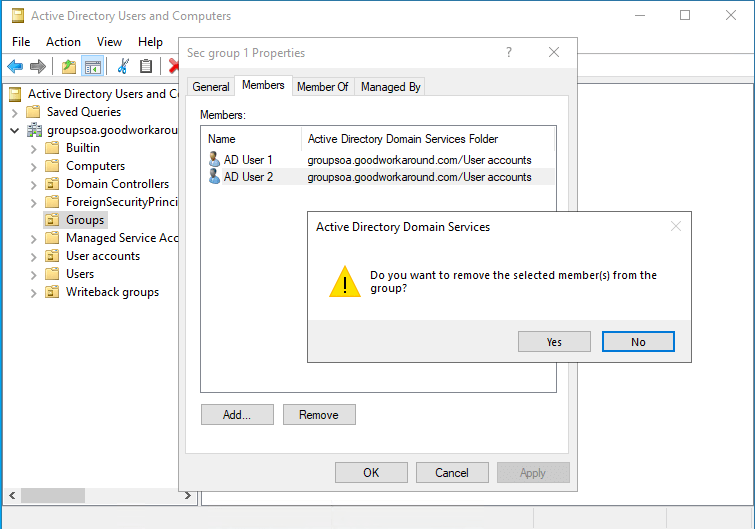
Task: Click the Help question mark in Properties
Action: [508, 53]
